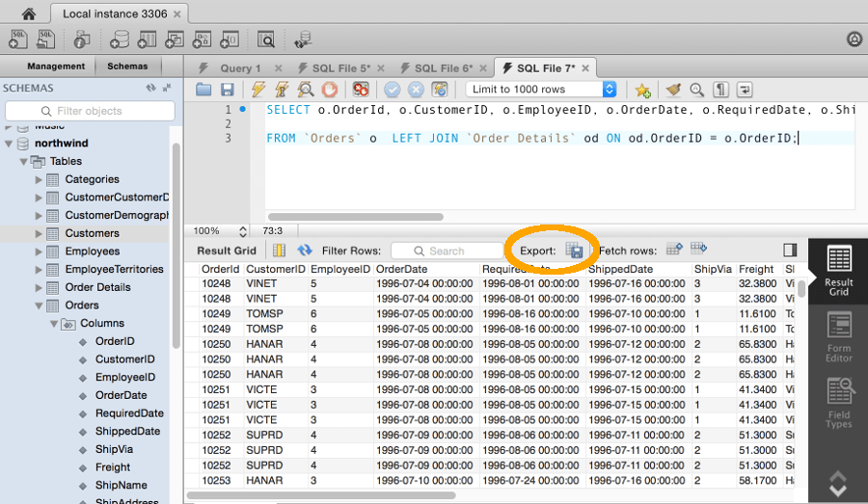This screenshot has width=868, height=504.
Task: Switch to the Schemas tab
Action: 127,66
